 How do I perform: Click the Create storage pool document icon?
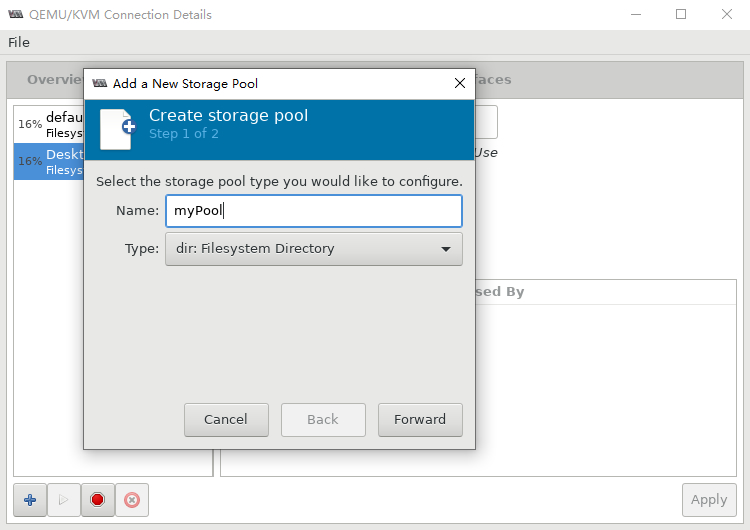pos(117,129)
